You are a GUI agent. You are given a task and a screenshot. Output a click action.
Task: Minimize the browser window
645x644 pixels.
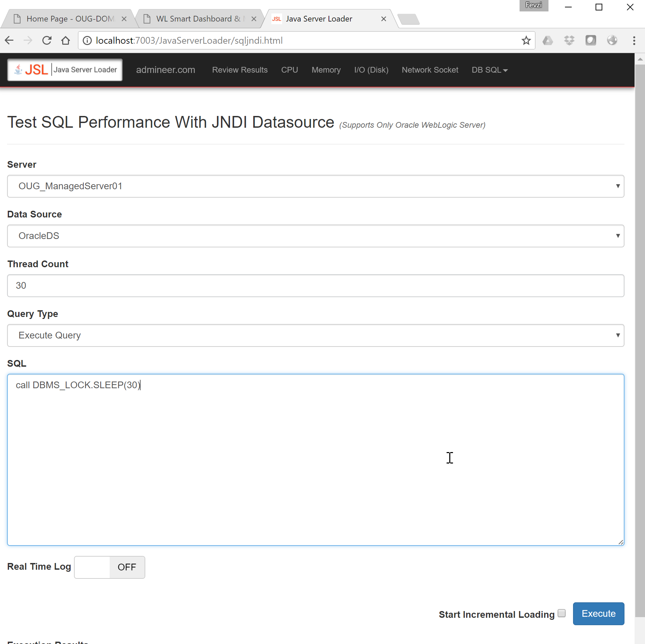[x=568, y=7]
